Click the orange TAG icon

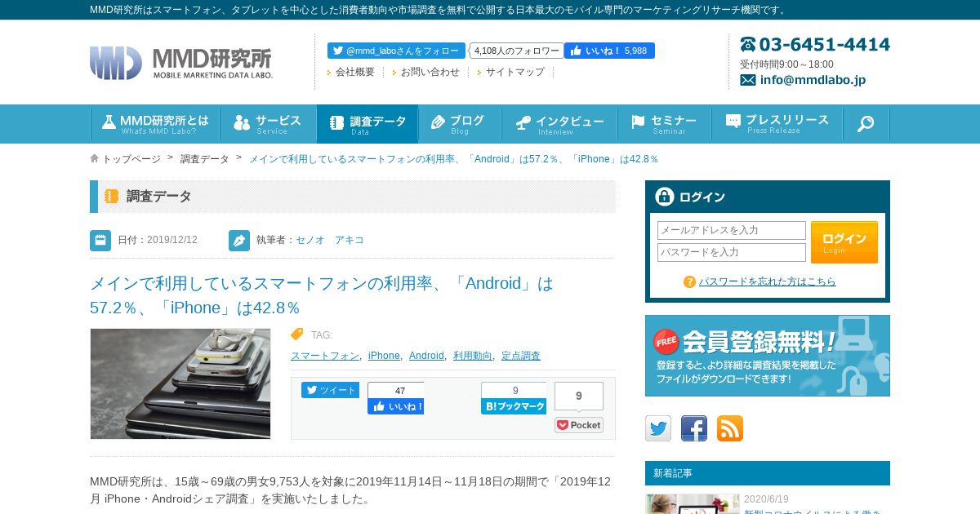[x=297, y=335]
